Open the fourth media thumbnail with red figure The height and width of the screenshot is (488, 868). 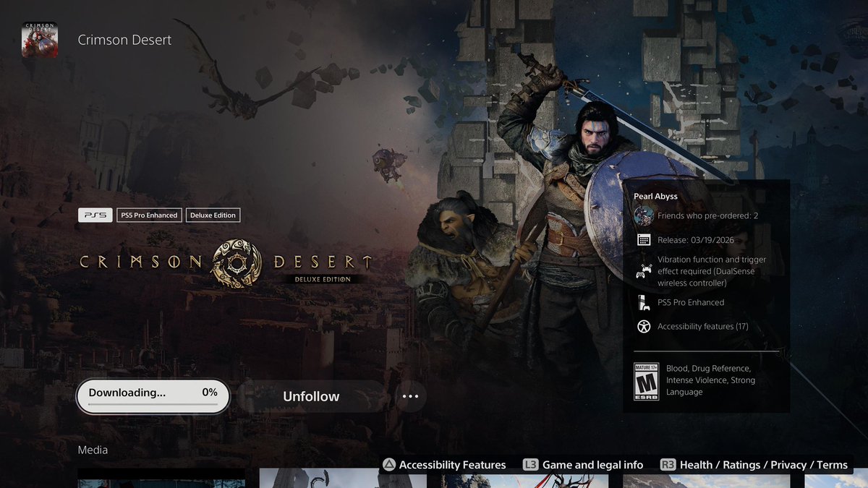(707, 478)
